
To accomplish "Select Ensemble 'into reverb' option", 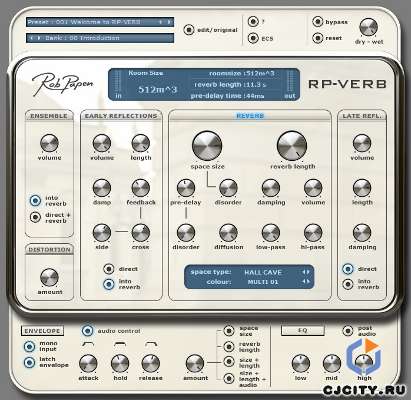I will point(35,201).
